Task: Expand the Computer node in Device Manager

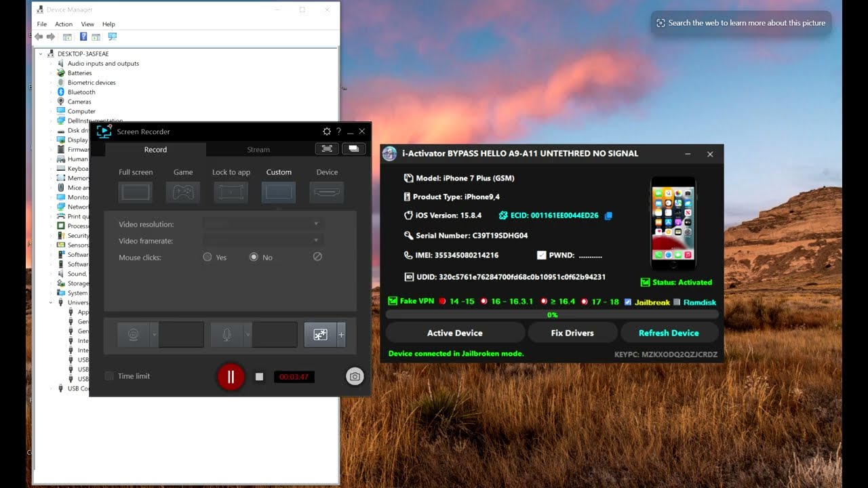Action: (51, 110)
